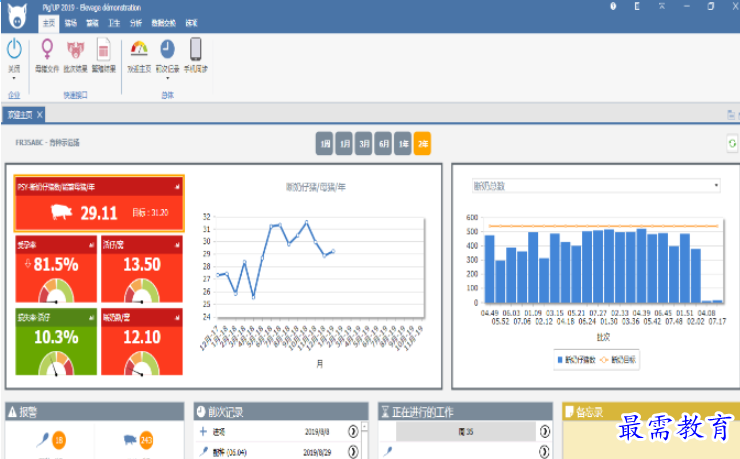Click the mobile phone sync icon

(195, 49)
